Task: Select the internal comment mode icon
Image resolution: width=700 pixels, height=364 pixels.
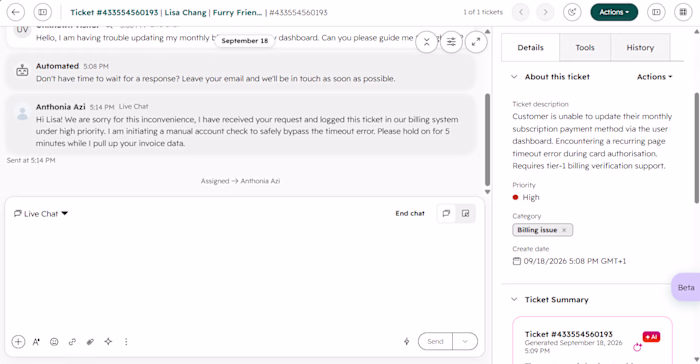Action: pos(466,213)
